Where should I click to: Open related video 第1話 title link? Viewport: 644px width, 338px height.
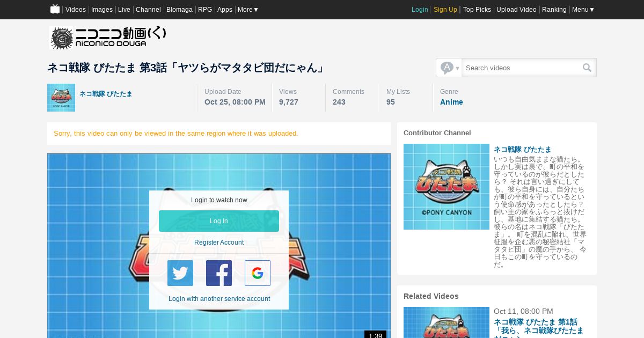tap(538, 328)
